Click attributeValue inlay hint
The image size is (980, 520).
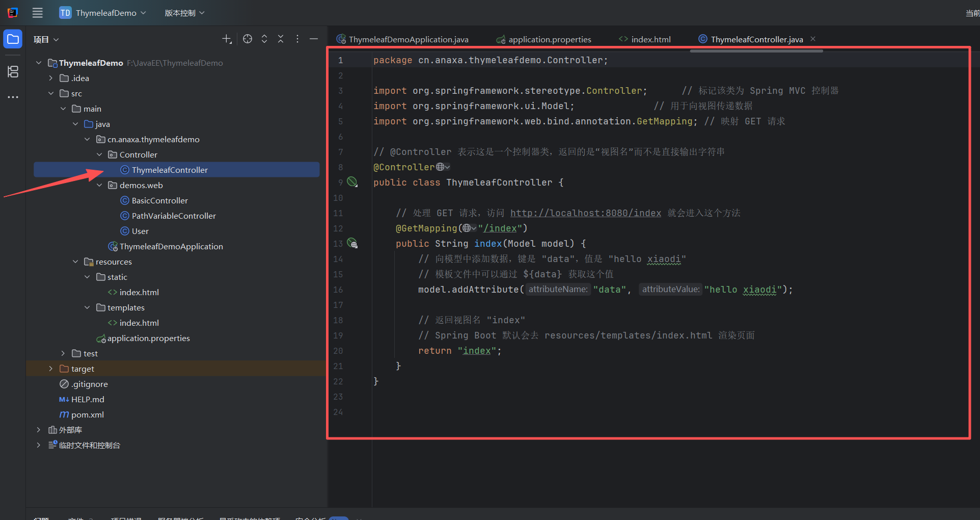(x=671, y=289)
